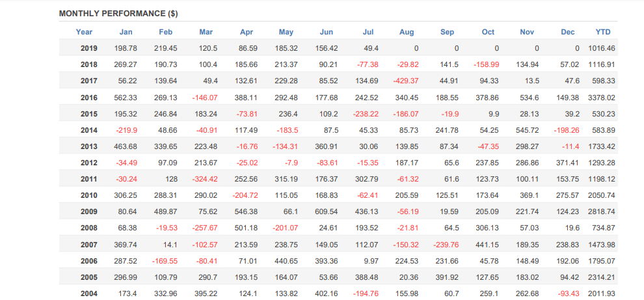
Task: Click the 2019 year row label
Action: pyautogui.click(x=89, y=48)
